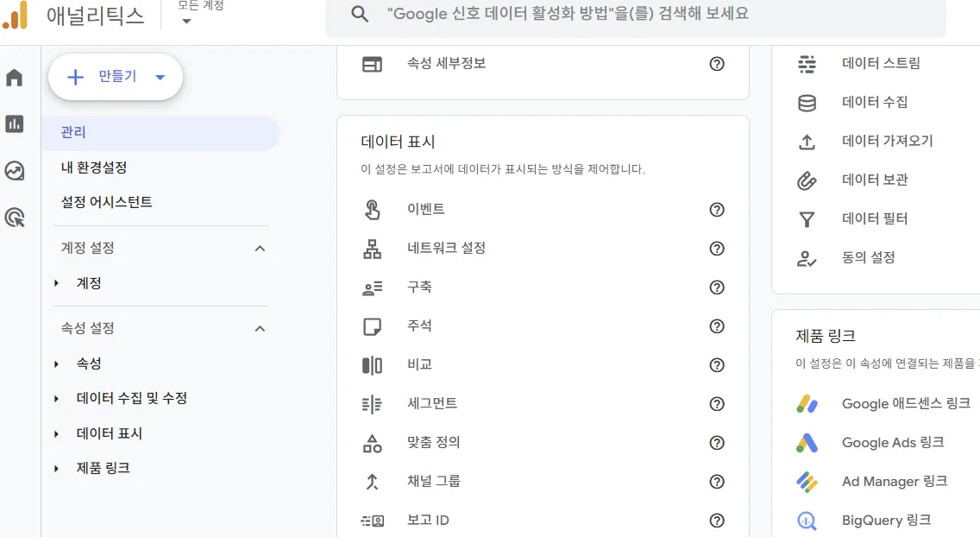
Task: Click the 구축 people-list icon
Action: click(373, 287)
